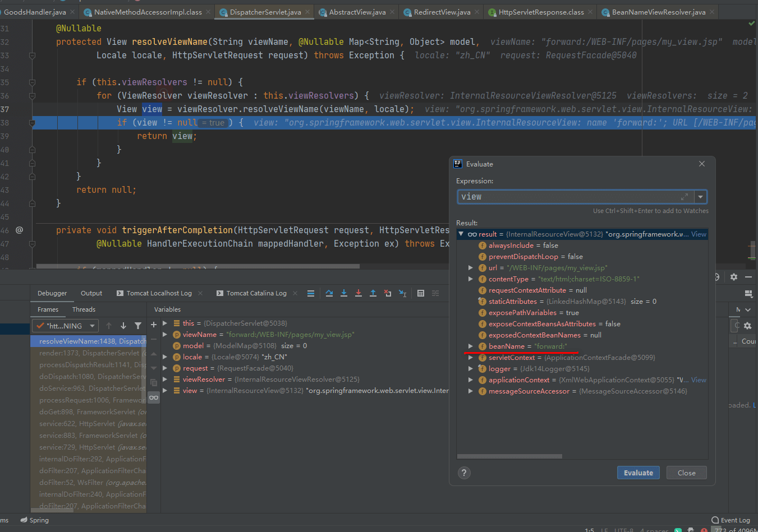The height and width of the screenshot is (532, 758).
Task: Click the Step Out debugger icon
Action: [x=373, y=293]
